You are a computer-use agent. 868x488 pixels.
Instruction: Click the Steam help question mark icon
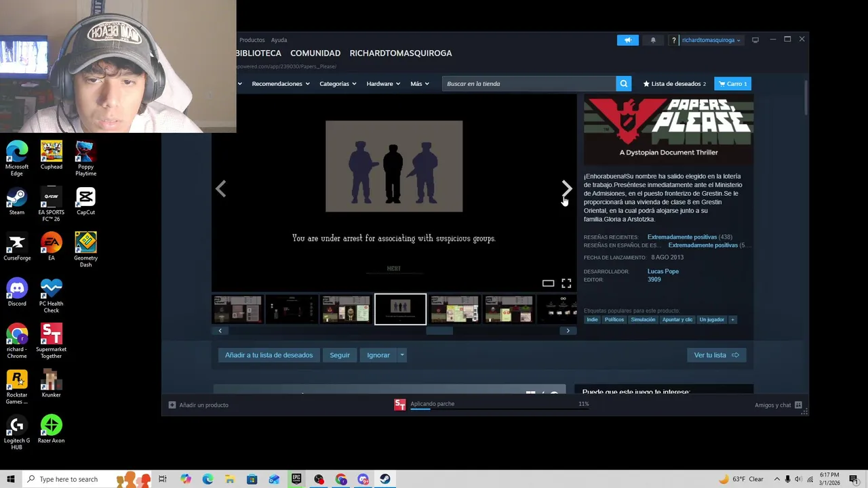point(673,40)
